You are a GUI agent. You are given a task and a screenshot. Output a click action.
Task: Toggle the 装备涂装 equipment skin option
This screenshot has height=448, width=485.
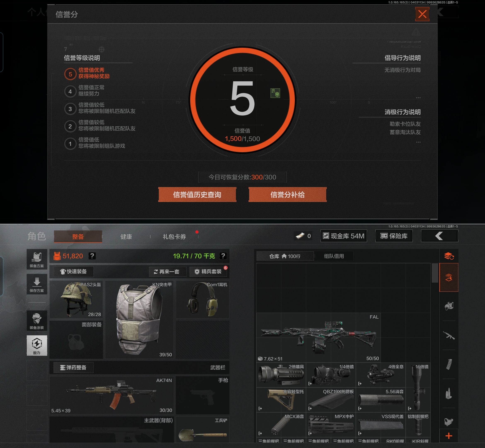(37, 321)
